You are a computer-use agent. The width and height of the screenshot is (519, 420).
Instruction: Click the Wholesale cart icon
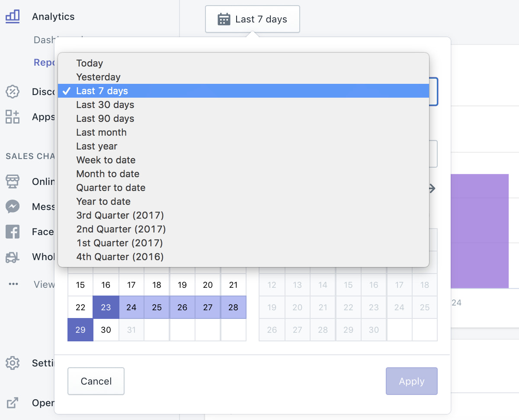point(13,257)
